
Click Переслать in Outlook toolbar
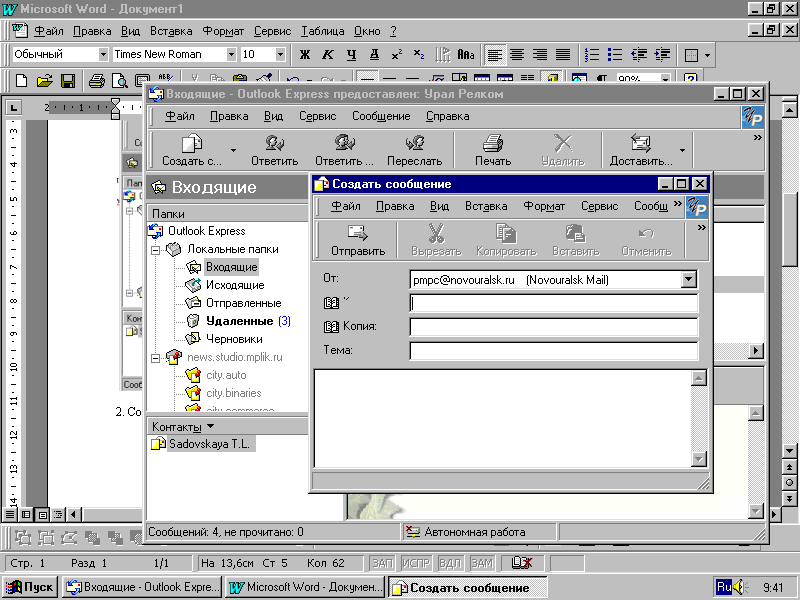(414, 150)
